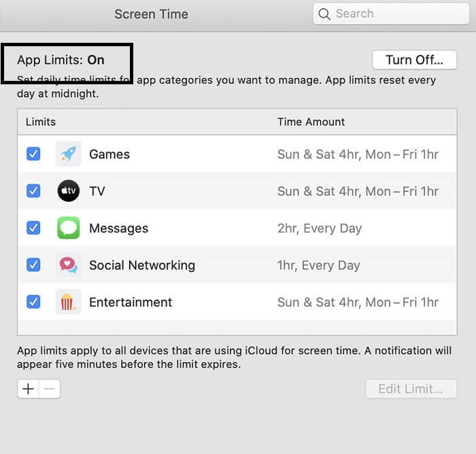Click the Entertainment popcorn icon
The image size is (476, 454).
click(68, 302)
